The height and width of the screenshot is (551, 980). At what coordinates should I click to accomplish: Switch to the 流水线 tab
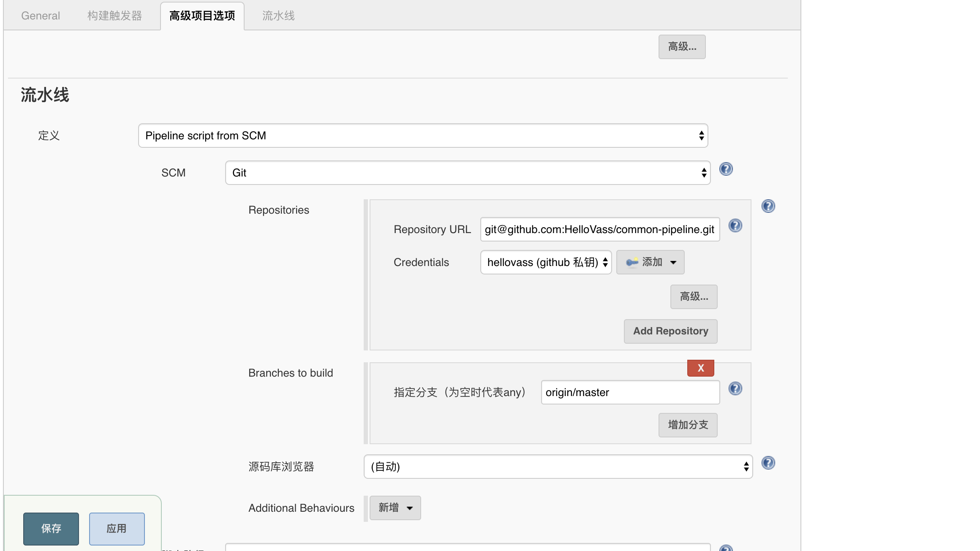coord(278,16)
